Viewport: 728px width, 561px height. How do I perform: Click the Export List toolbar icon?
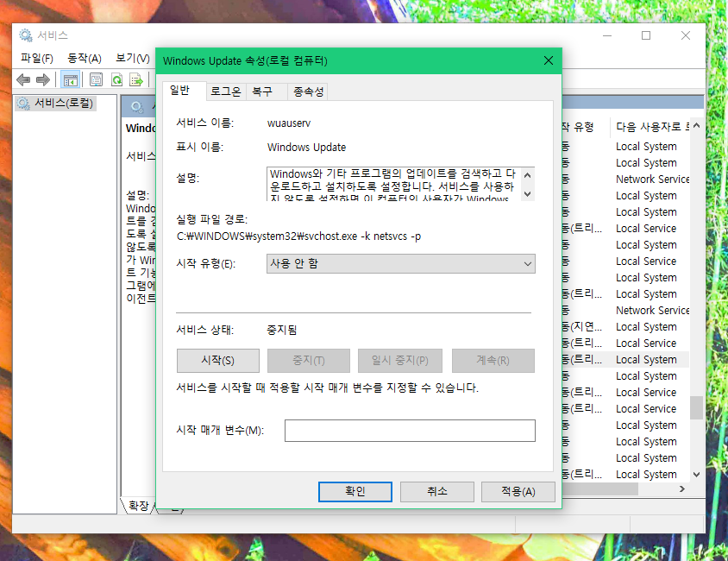click(x=136, y=80)
